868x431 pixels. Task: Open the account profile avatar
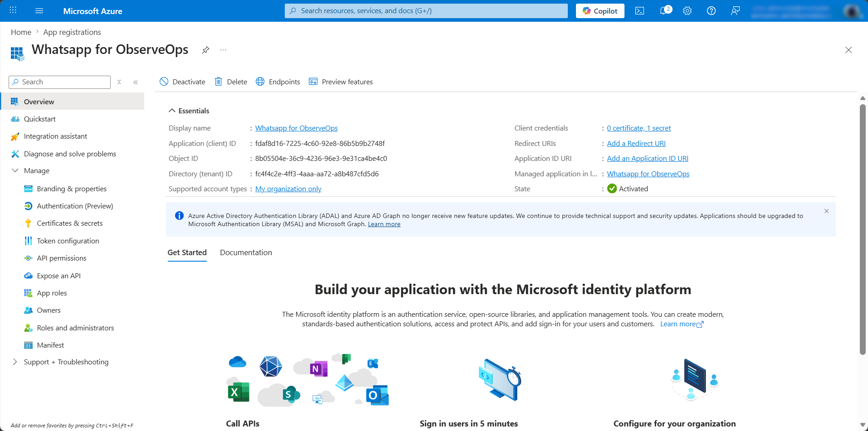852,11
